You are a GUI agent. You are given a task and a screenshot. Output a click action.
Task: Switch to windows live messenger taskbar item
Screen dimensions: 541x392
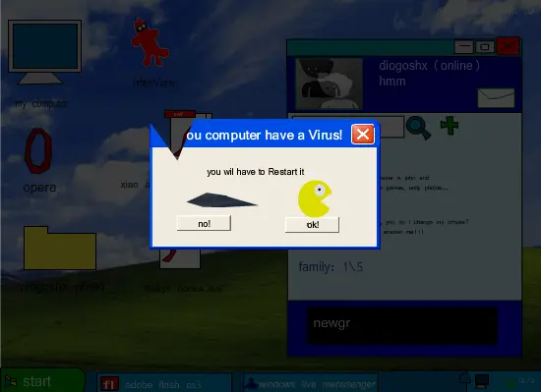(311, 383)
